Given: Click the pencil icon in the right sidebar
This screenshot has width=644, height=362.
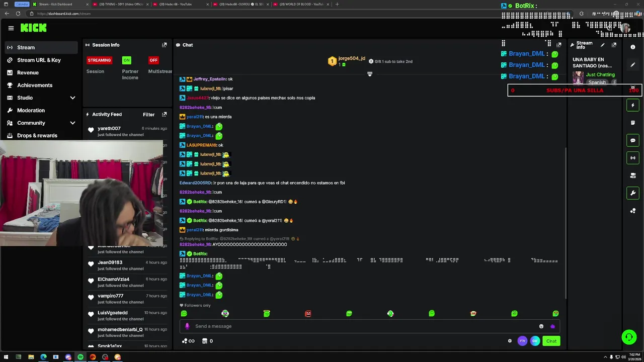Looking at the screenshot, I should tap(633, 64).
